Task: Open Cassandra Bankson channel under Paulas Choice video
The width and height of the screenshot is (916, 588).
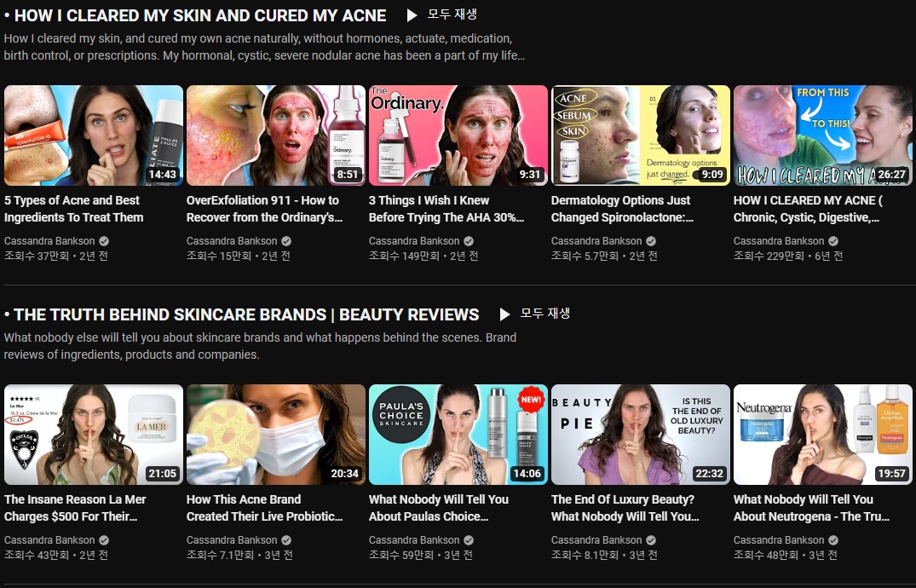Action: pyautogui.click(x=413, y=540)
